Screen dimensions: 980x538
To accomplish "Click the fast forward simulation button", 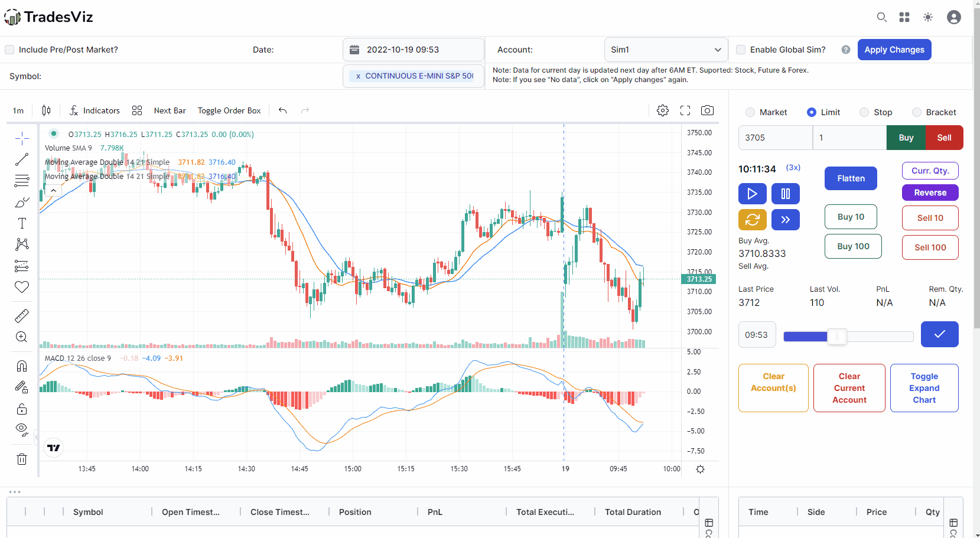I will point(786,220).
